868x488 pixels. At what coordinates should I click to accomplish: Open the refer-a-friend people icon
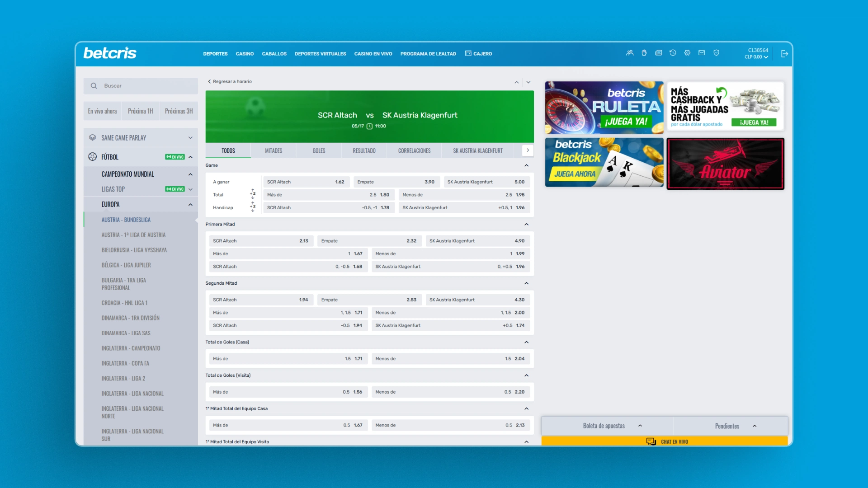(x=630, y=53)
